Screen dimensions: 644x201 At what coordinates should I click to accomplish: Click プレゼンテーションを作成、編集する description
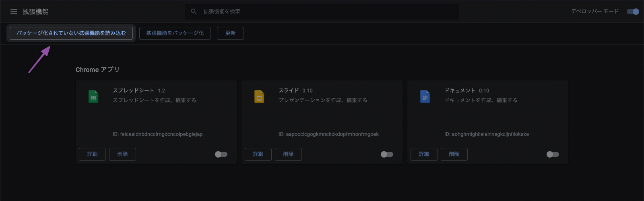323,100
